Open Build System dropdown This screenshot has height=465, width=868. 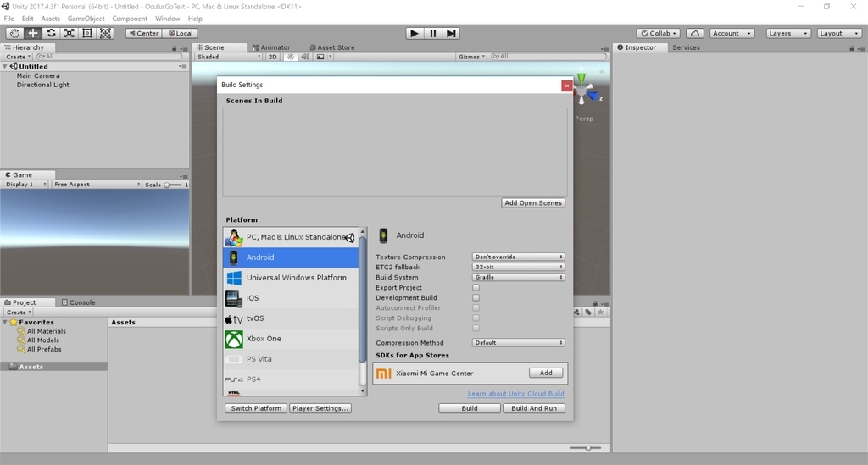click(x=518, y=277)
